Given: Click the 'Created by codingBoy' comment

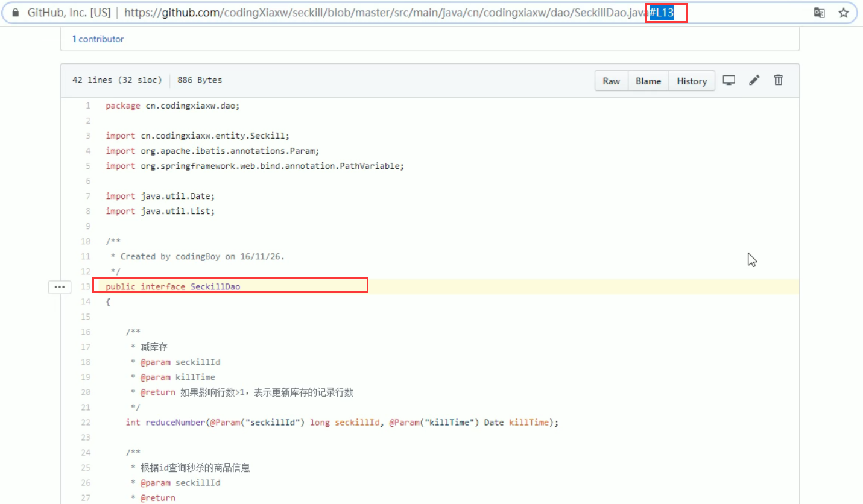Looking at the screenshot, I should click(197, 256).
